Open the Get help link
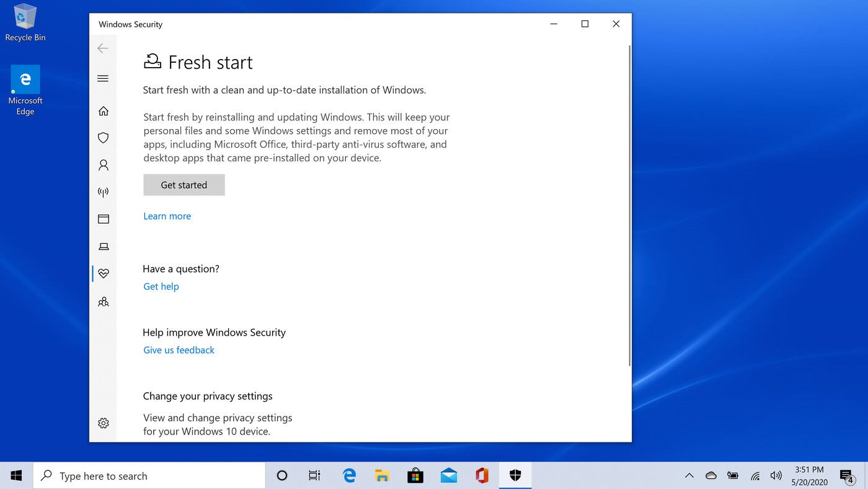The width and height of the screenshot is (868, 489). coord(161,286)
